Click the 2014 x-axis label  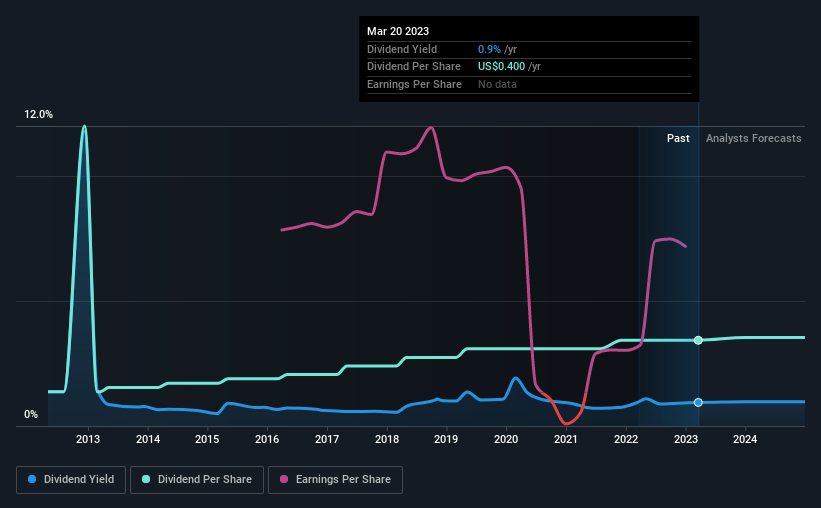[148, 439]
